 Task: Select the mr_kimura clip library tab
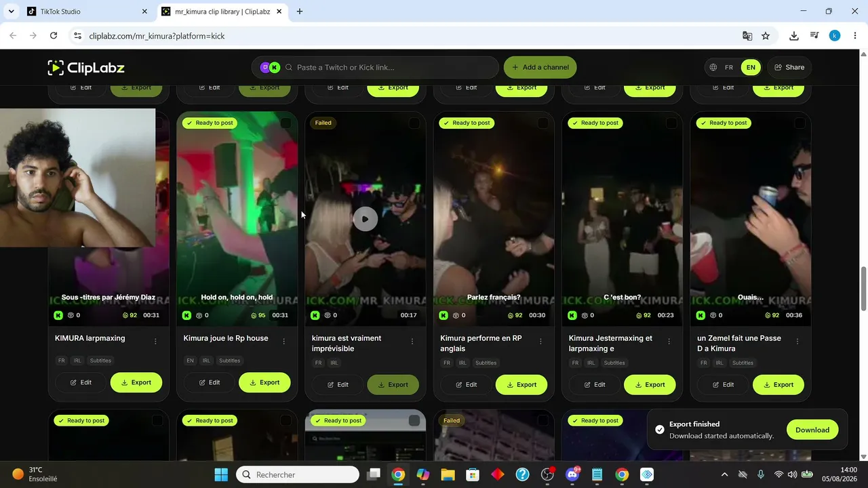[x=222, y=12]
